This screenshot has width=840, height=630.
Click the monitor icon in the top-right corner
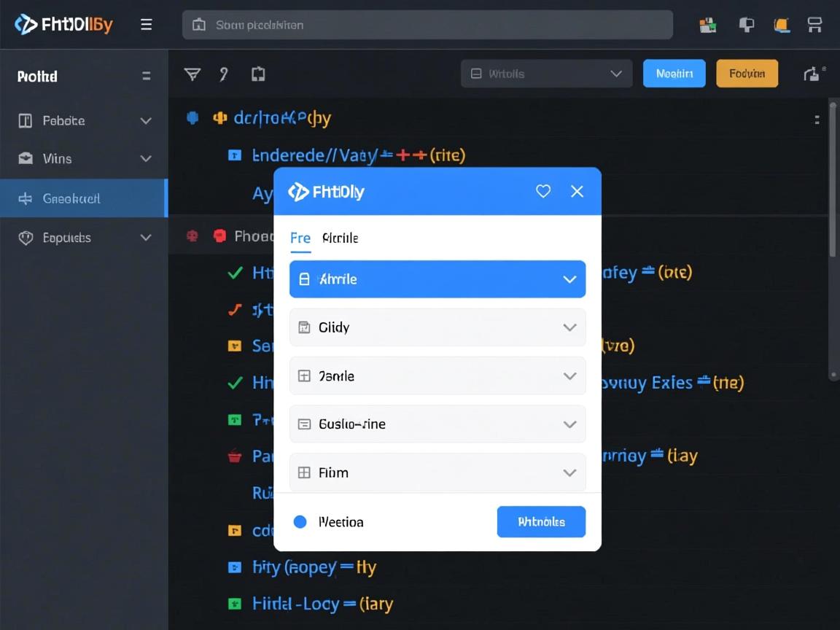point(814,24)
